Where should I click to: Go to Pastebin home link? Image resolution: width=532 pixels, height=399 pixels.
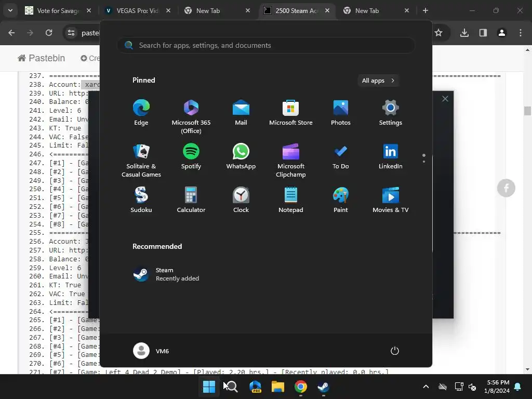click(x=42, y=58)
